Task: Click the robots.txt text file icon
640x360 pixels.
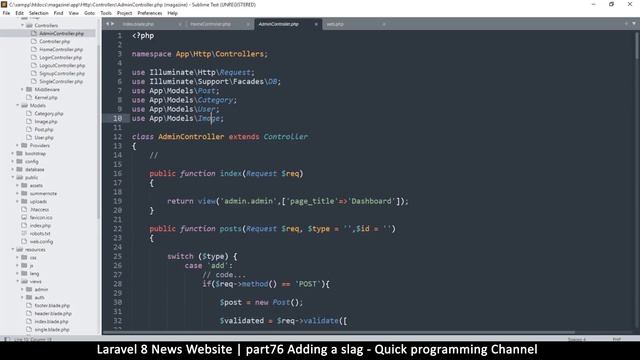Action: click(24, 233)
